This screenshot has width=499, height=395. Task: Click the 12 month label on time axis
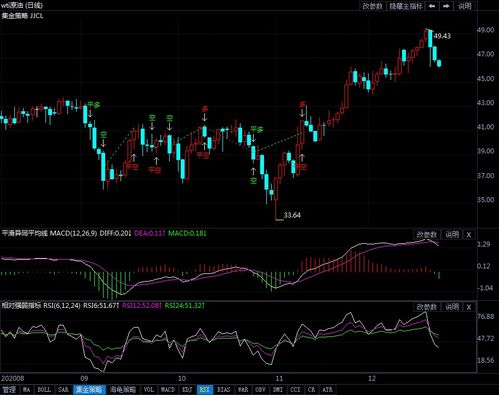click(x=371, y=378)
